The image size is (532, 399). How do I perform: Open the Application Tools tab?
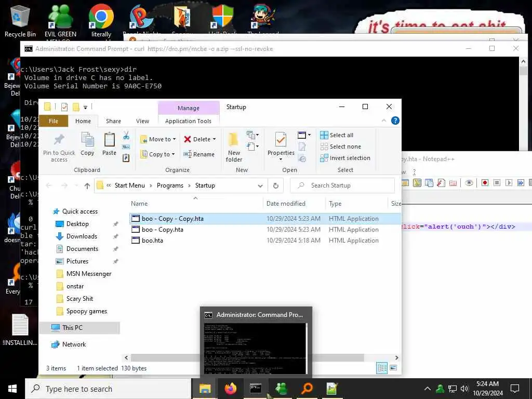188,121
